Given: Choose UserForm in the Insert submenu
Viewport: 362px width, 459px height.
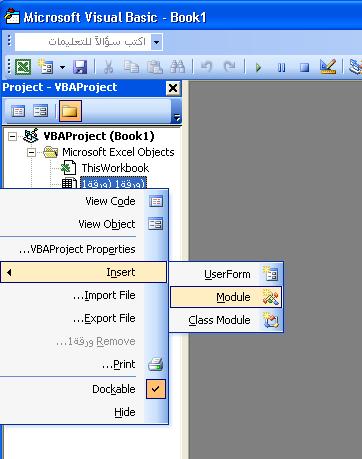Looking at the screenshot, I should 226,274.
